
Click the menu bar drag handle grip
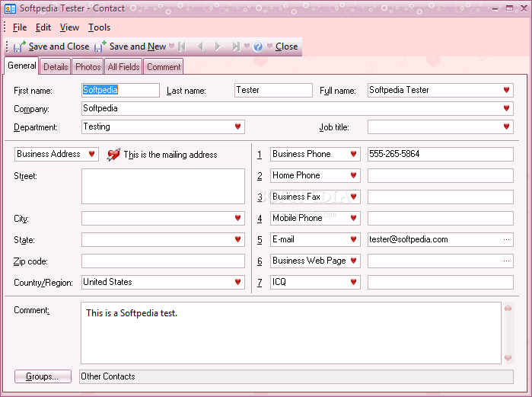(5, 27)
